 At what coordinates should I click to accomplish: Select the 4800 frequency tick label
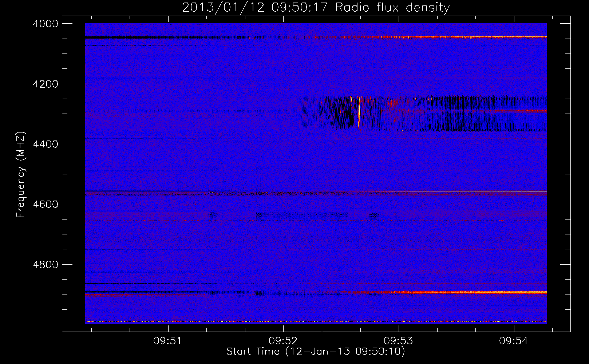[x=46, y=264]
